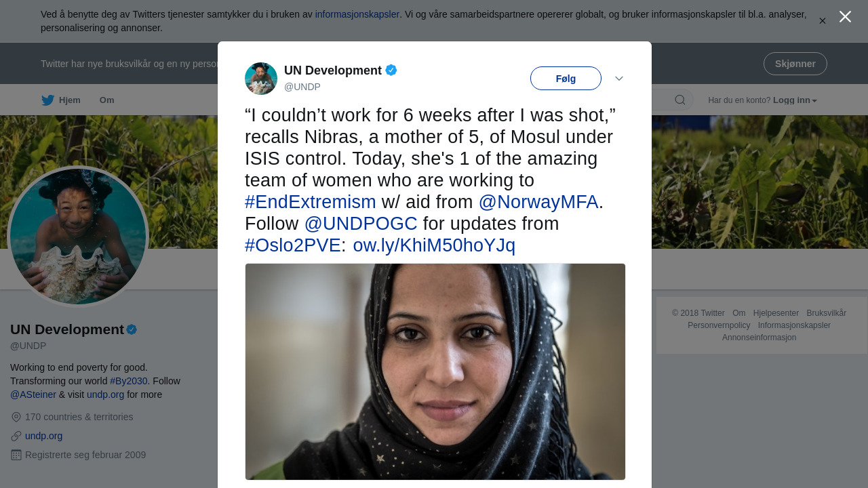Open the Logg inn dropdown
Screen dimensions: 868x488
795,100
